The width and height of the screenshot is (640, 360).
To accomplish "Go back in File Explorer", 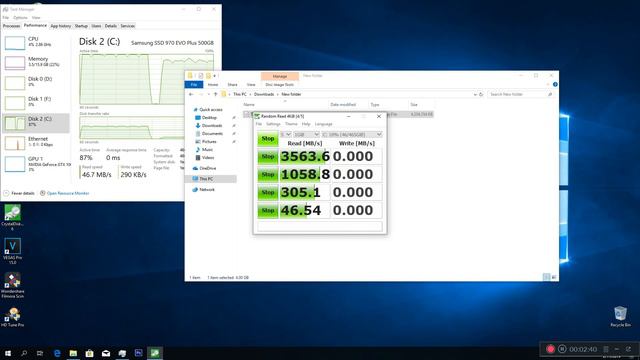I will pyautogui.click(x=191, y=94).
